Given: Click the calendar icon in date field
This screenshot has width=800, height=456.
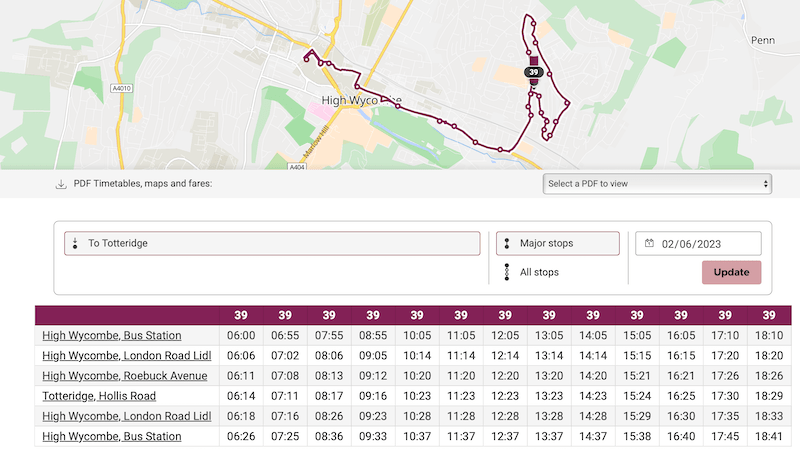Looking at the screenshot, I should point(649,243).
